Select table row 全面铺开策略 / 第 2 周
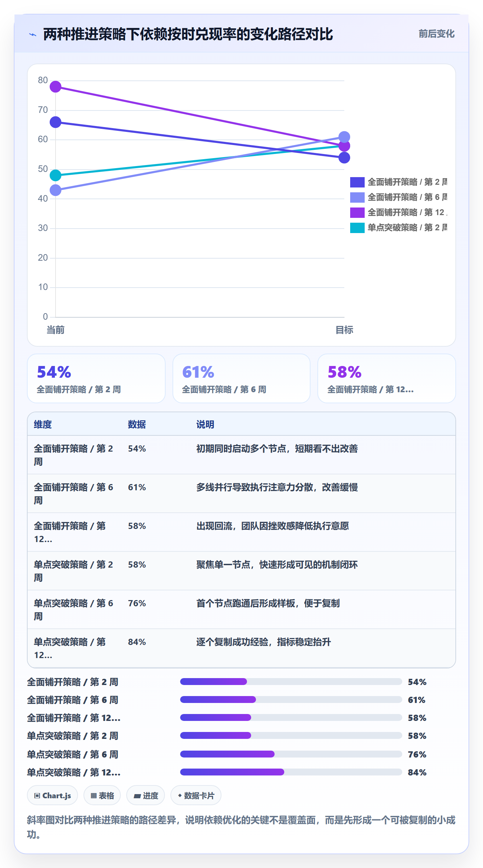 pos(241,455)
